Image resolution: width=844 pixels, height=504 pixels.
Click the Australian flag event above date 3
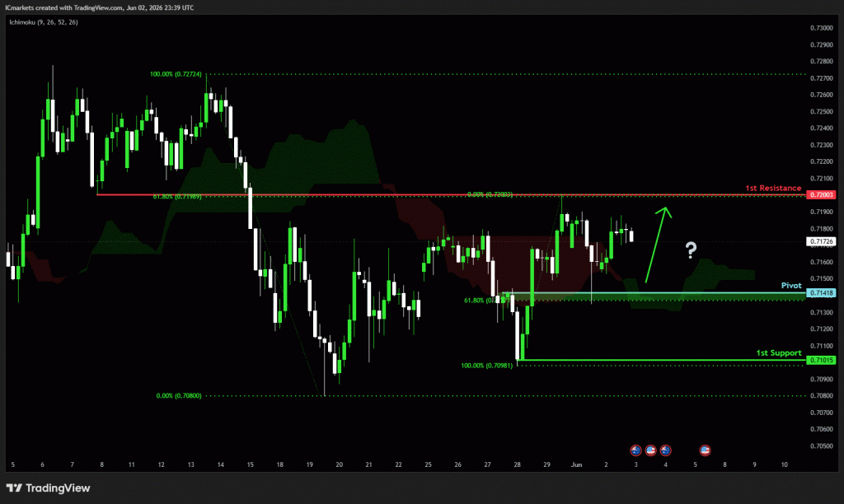point(635,450)
